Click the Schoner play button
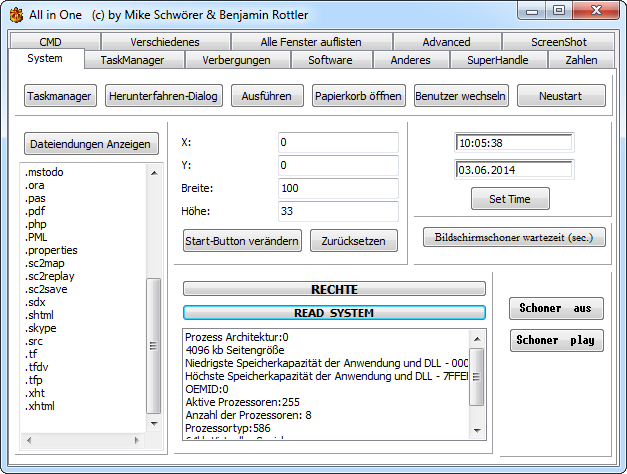The width and height of the screenshot is (627, 474). (555, 340)
